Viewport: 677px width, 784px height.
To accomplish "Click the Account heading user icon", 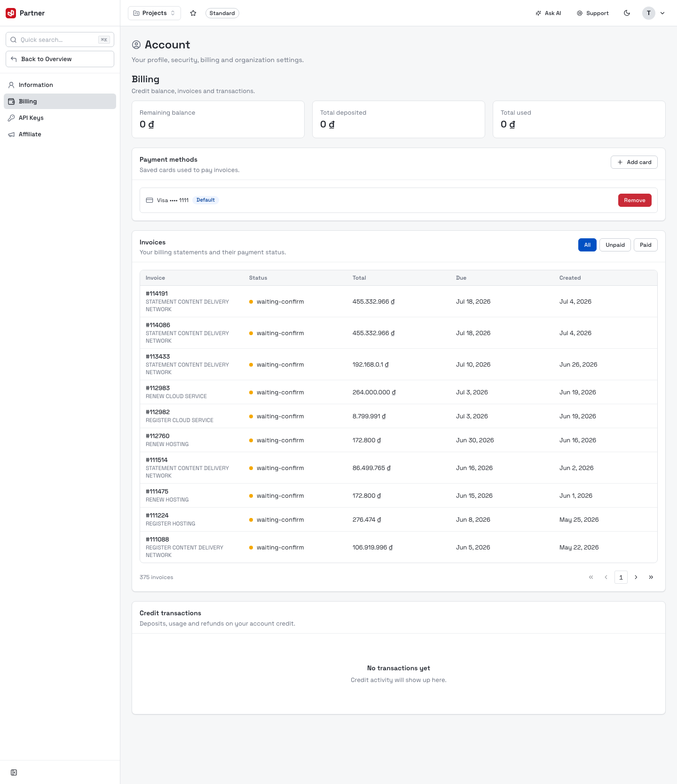I will click(x=136, y=45).
